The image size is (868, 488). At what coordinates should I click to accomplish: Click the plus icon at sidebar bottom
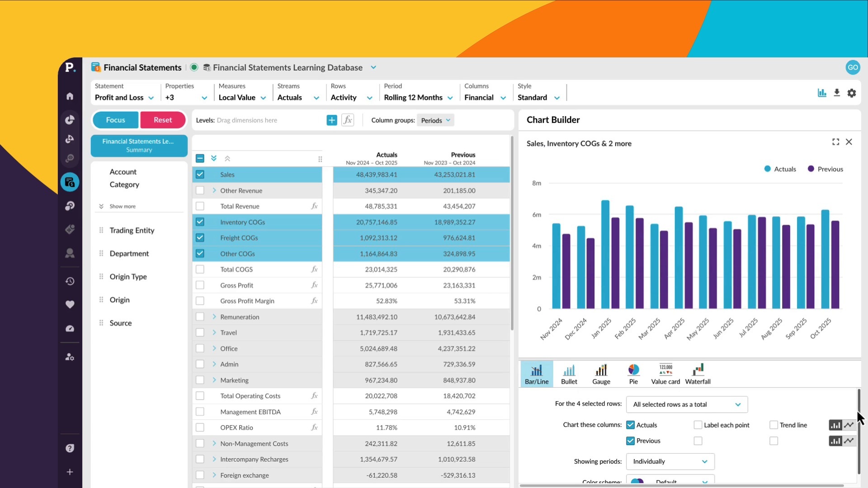click(70, 472)
